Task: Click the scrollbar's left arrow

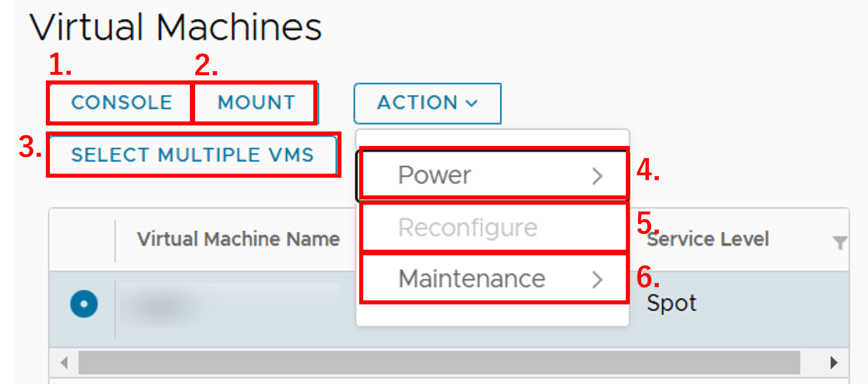Action: pyautogui.click(x=64, y=363)
